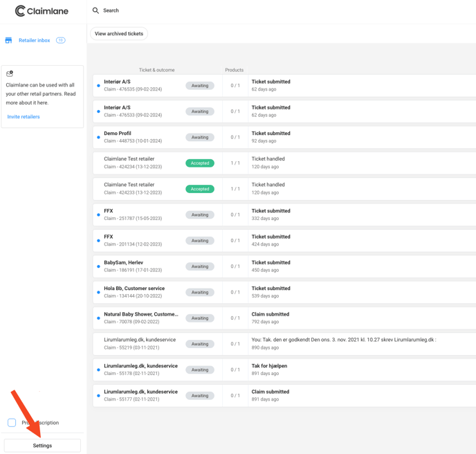Open Hola Bb, Customer service ticket

284,292
